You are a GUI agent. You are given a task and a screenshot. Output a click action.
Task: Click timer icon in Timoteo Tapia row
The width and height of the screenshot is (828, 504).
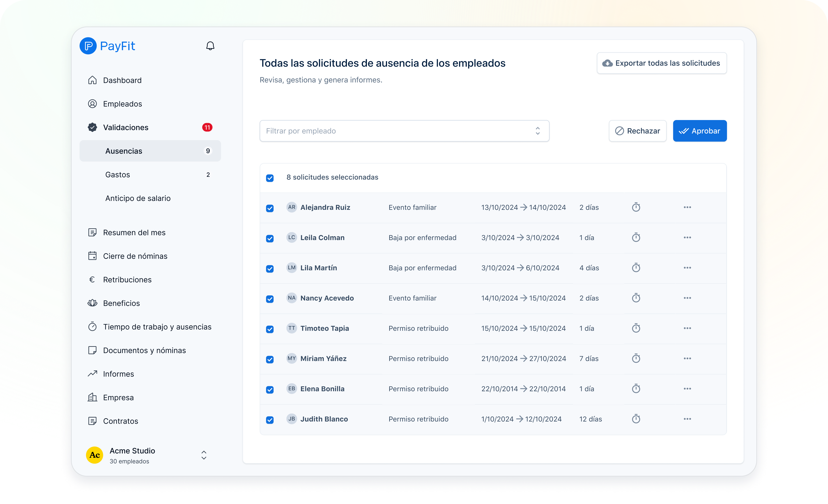pos(636,328)
